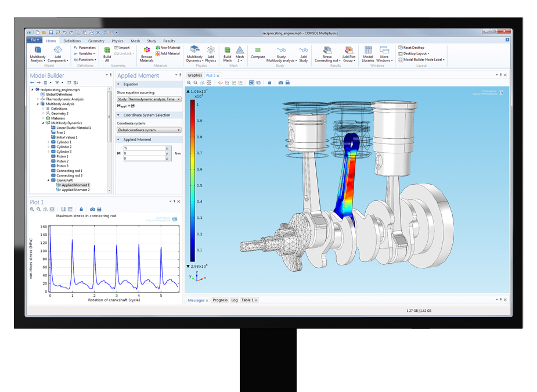Click the forward arrow in Model Builder toolbar
537x392 pixels.
tap(38, 82)
